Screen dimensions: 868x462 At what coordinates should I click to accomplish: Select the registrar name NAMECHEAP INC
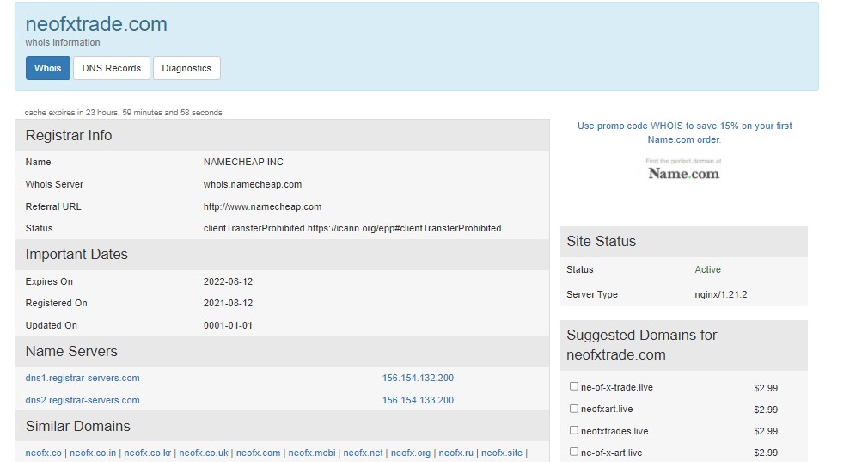pyautogui.click(x=243, y=162)
